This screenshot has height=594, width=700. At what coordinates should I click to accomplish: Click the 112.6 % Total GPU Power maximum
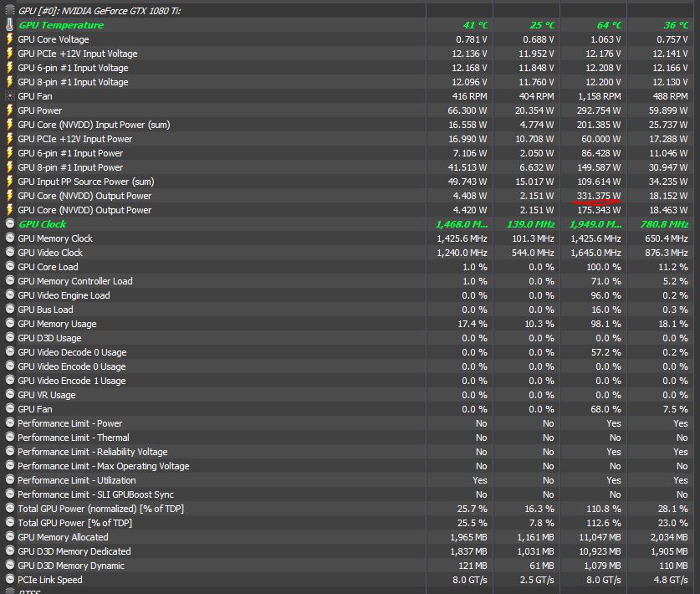coord(603,523)
